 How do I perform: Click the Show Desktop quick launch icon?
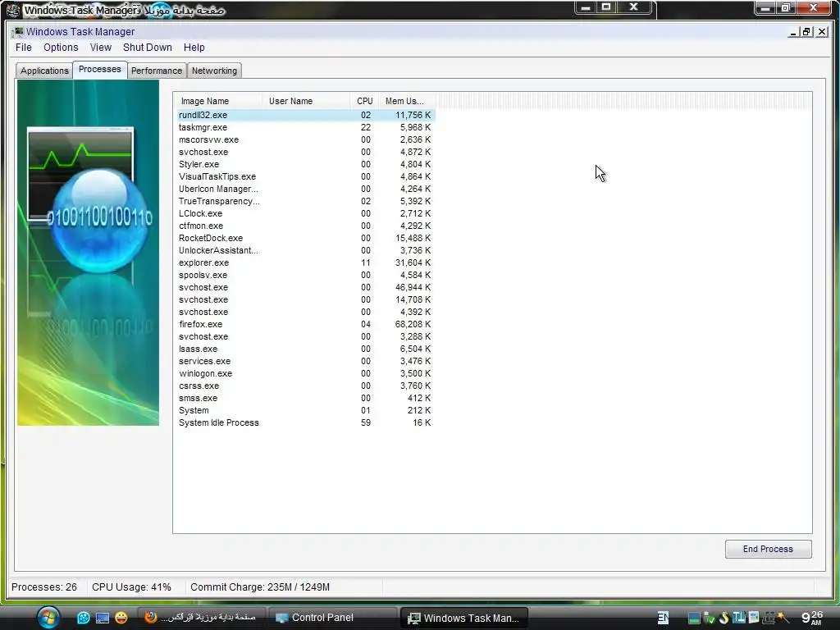click(x=103, y=618)
